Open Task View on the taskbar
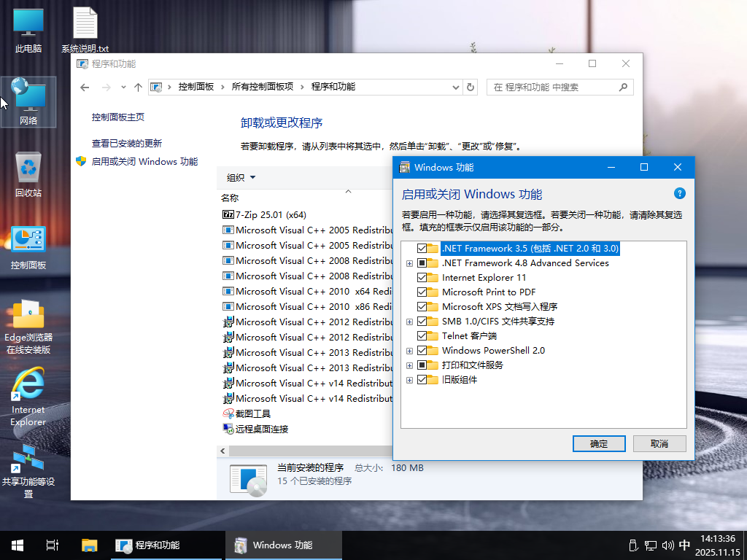The image size is (747, 560). pyautogui.click(x=53, y=545)
